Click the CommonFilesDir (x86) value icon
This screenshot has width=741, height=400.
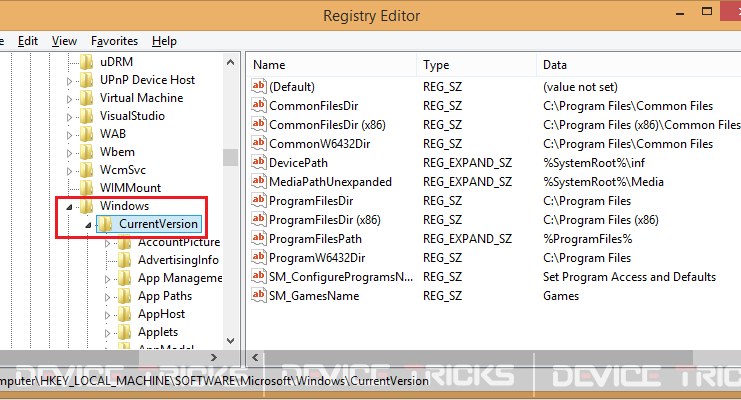click(x=258, y=124)
